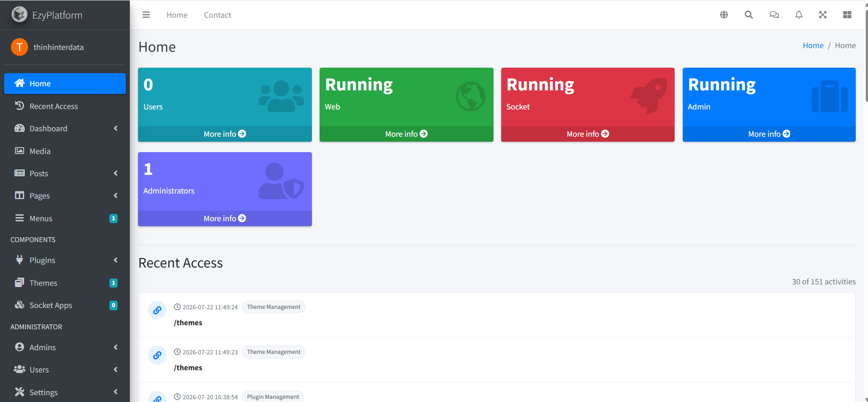Screen dimensions: 868x402
Task: Open the control sidebar grid icon
Action: coord(847,15)
